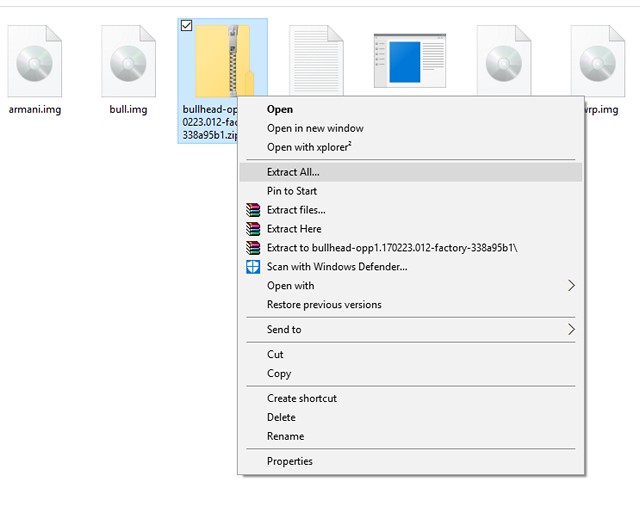Click the Windows Defender shield icon
The width and height of the screenshot is (640, 507).
pyautogui.click(x=253, y=267)
